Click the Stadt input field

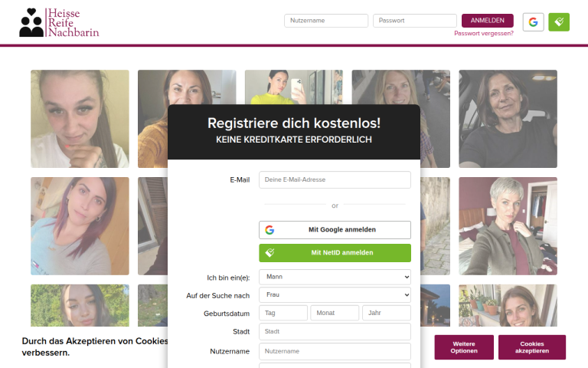pos(335,331)
